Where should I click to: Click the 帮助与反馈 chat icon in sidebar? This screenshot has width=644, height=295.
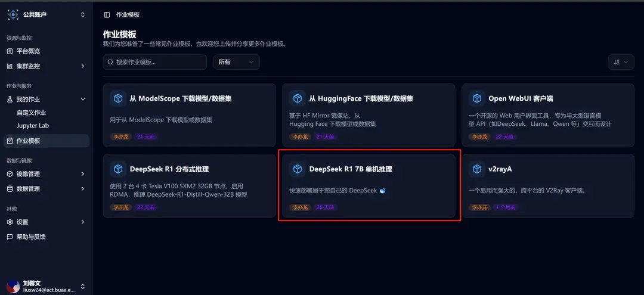pos(10,237)
